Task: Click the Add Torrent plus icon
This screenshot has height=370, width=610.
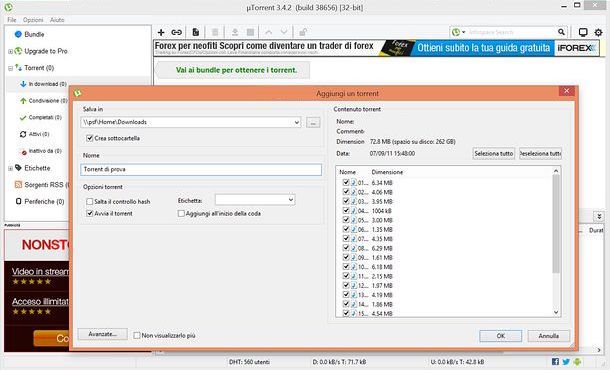Action: pos(161,32)
